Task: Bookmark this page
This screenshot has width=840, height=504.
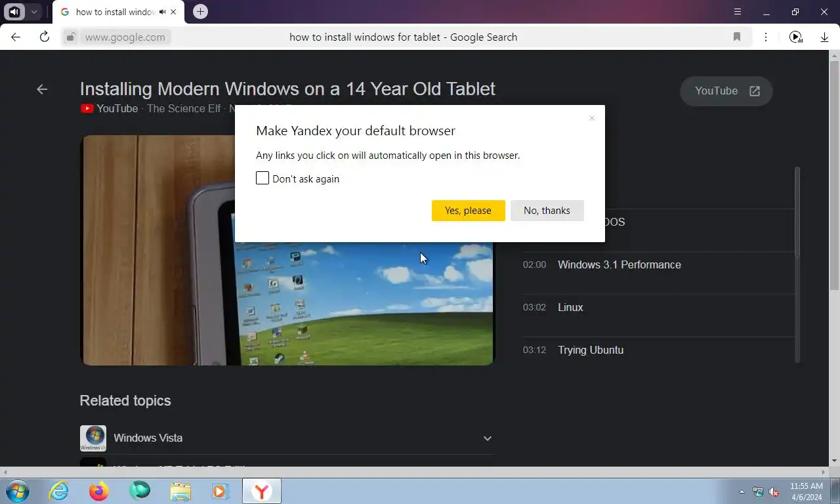Action: pyautogui.click(x=737, y=37)
